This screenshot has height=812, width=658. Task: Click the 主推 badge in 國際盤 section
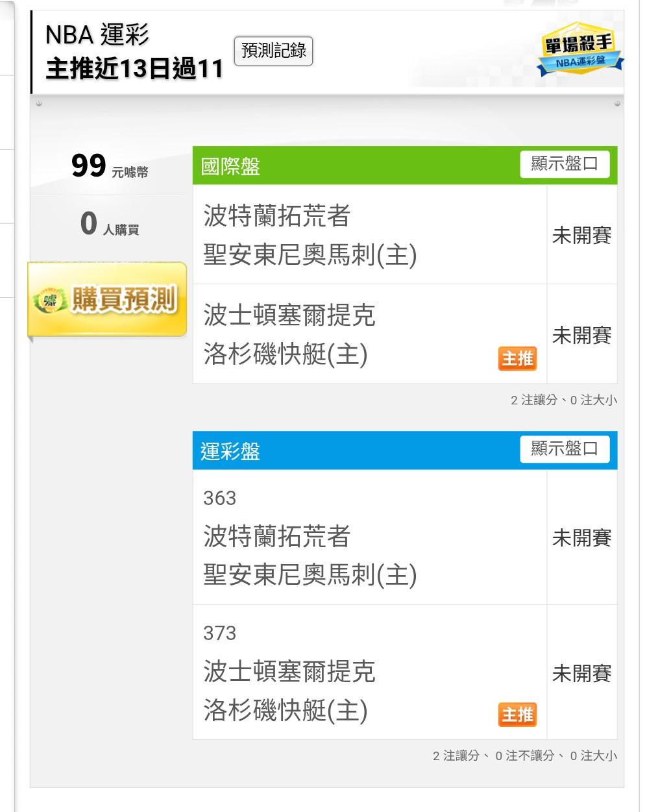pyautogui.click(x=517, y=358)
